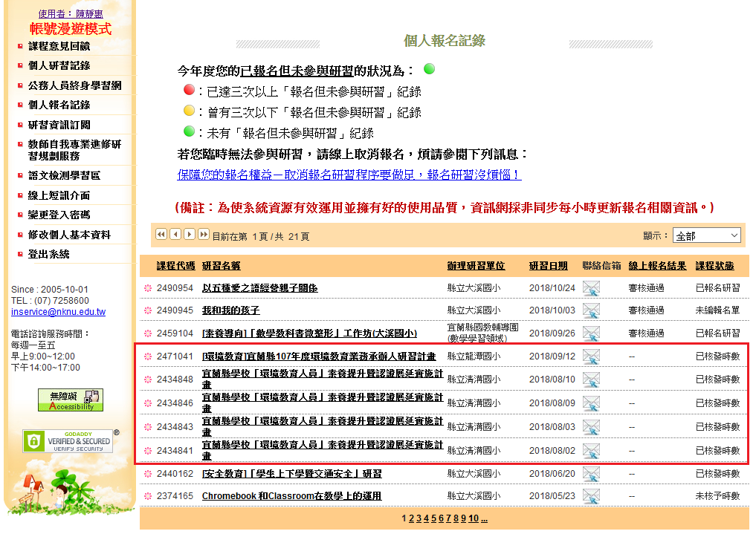Open contact mail icon for course 2434841
Screen dimensions: 756x534
click(591, 451)
